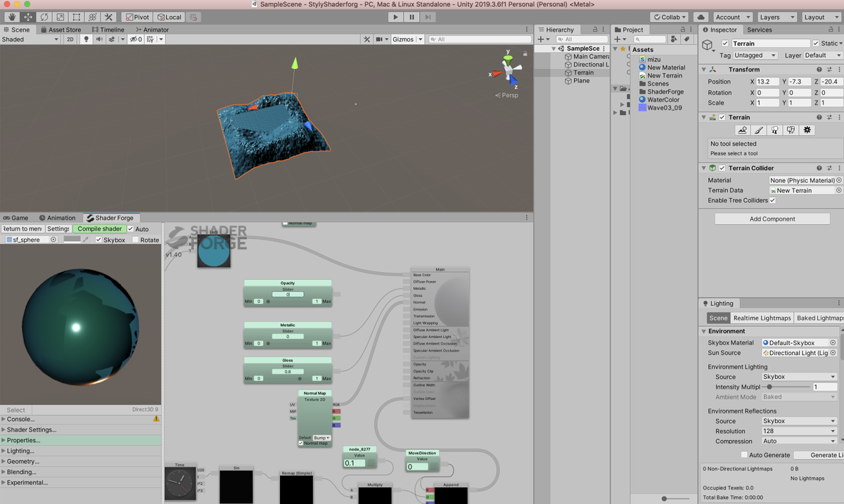844x504 pixels.
Task: Toggle the Static checkbox for Terrain
Action: (816, 43)
